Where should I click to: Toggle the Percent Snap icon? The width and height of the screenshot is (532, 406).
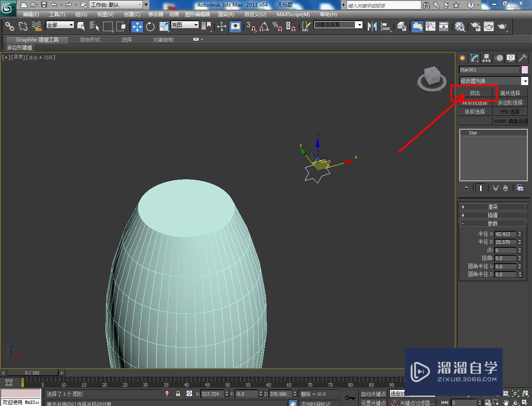[x=278, y=27]
